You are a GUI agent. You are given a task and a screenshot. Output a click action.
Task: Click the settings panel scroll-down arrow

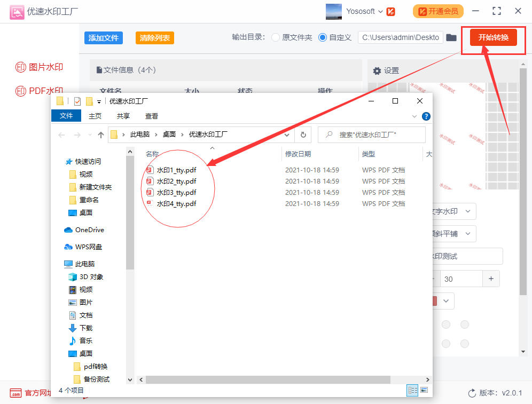[523, 352]
